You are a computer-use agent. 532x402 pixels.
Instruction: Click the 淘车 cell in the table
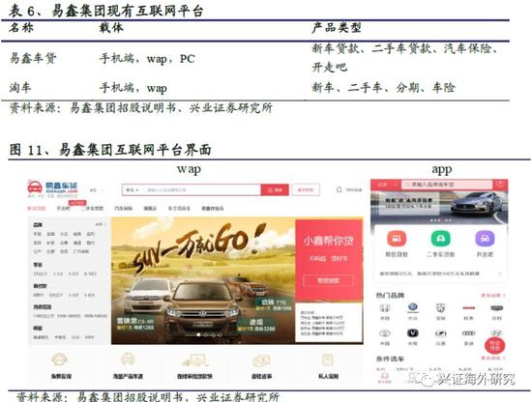[x=20, y=87]
